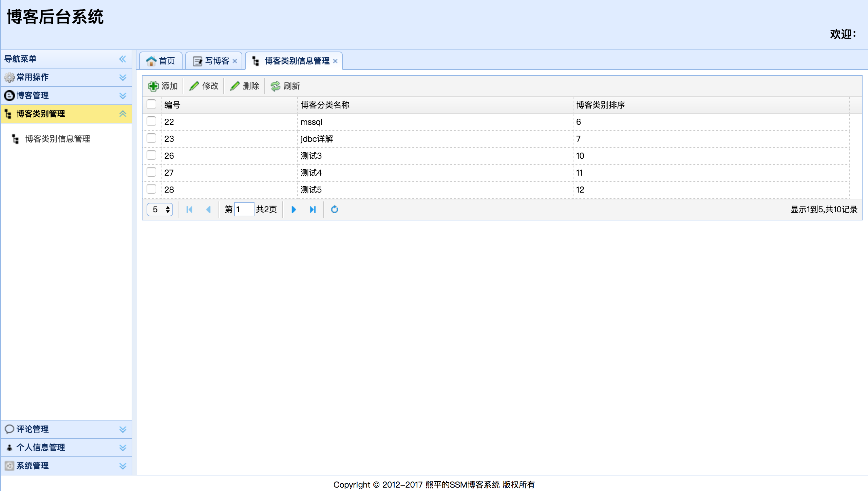Expand the 评论管理 accordion section
This screenshot has width=868, height=491.
click(x=123, y=429)
